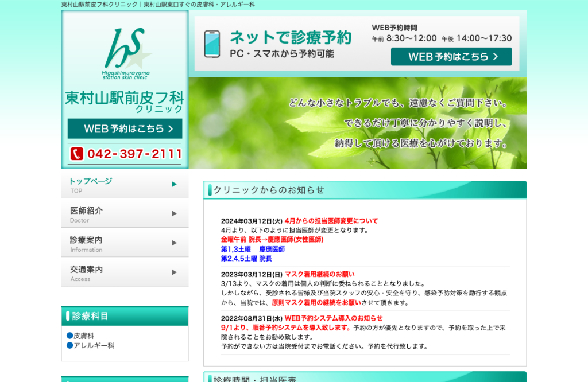Click the green leaves hero banner image
This screenshot has width=588, height=382.
pos(357,123)
